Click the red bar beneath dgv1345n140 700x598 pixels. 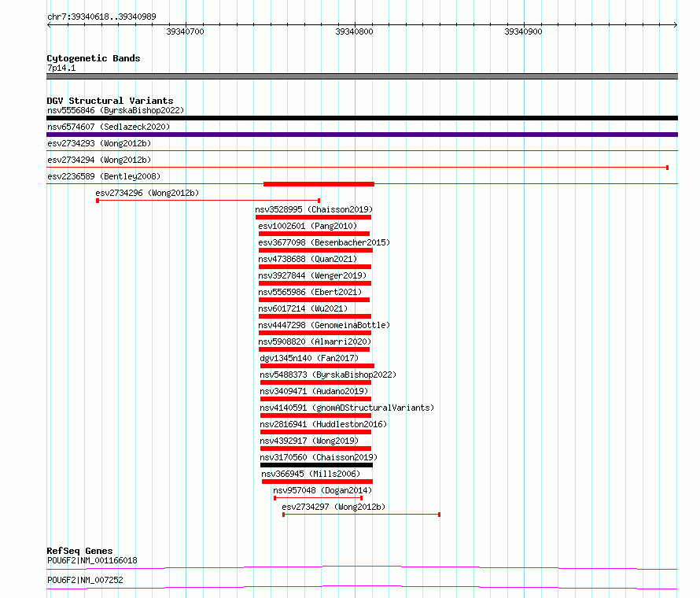(x=318, y=366)
